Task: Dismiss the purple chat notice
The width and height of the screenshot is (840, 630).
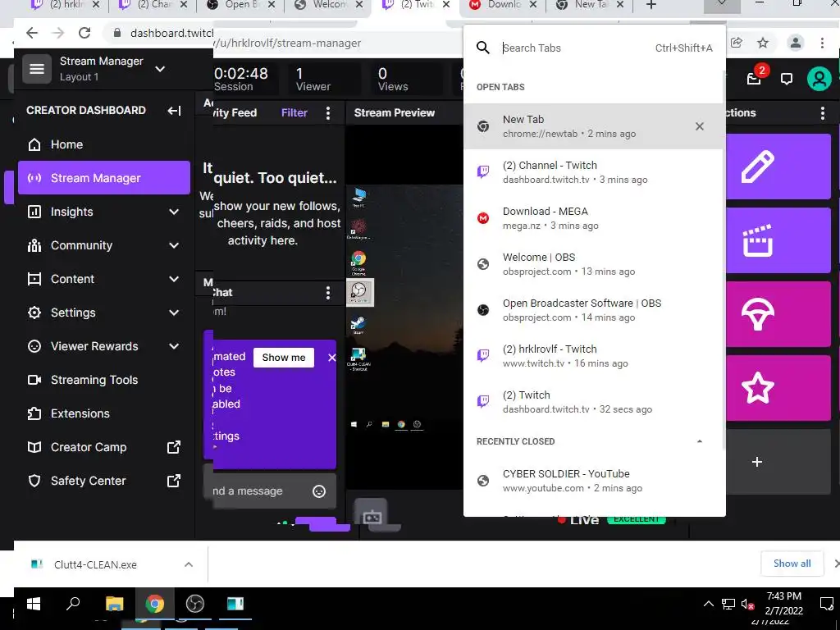Action: tap(331, 358)
